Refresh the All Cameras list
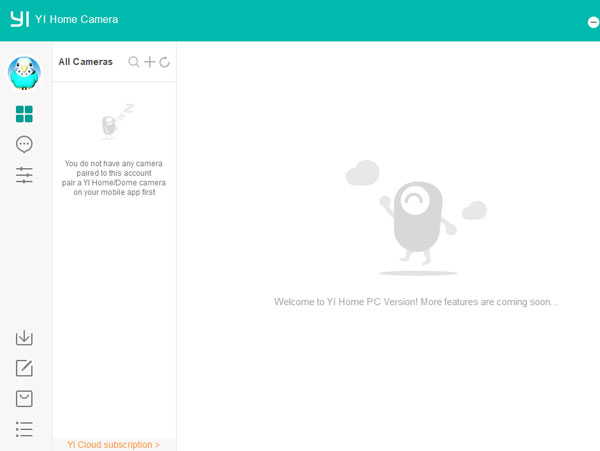600x451 pixels. (x=164, y=62)
